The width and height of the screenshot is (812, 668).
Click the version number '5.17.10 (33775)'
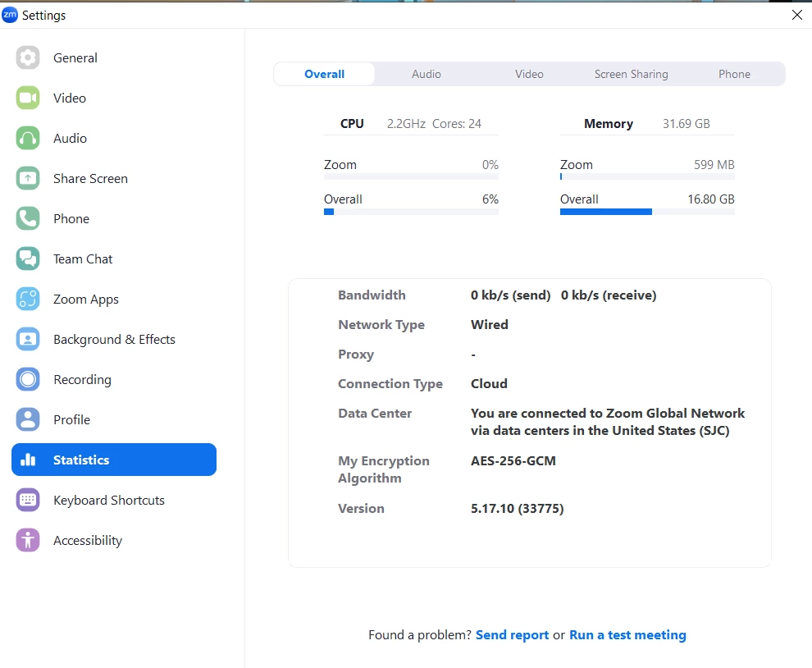click(x=518, y=508)
